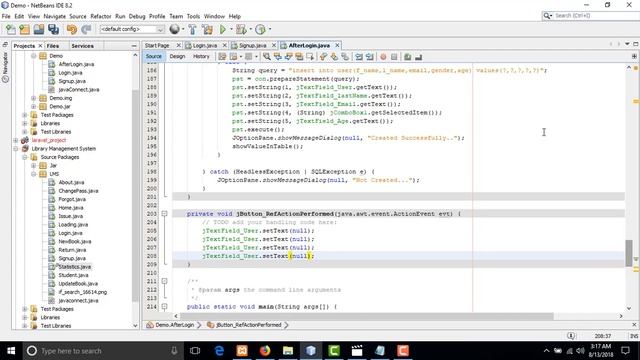This screenshot has width=640, height=360.
Task: Click the Previous Bookmark icon
Action: click(x=323, y=57)
